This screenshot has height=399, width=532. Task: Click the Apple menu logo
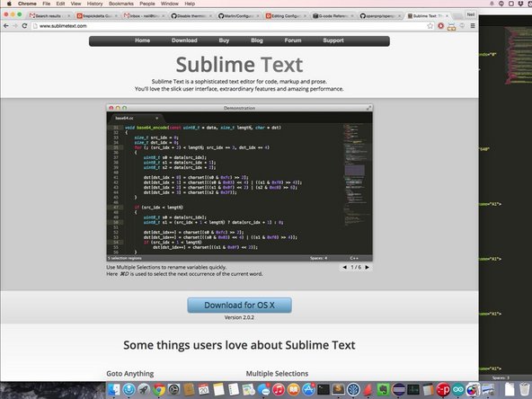tap(9, 4)
